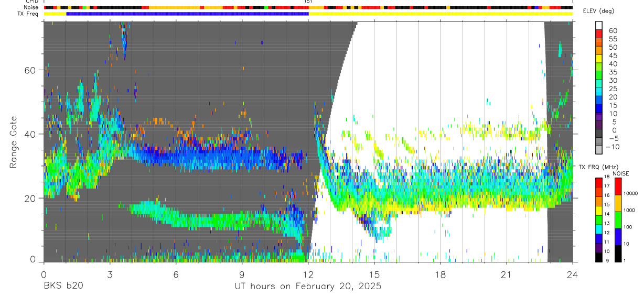
Task: Click the '55' label on ELEV scale
Action: click(612, 39)
